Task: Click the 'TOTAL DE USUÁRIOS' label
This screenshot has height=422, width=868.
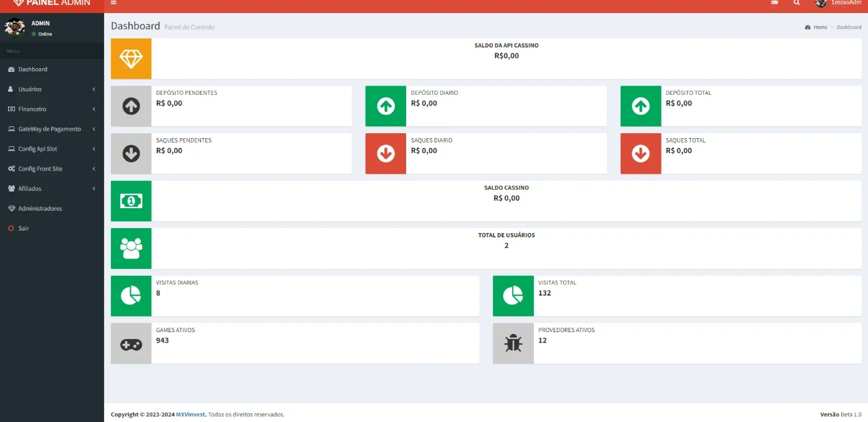Action: pyautogui.click(x=507, y=235)
